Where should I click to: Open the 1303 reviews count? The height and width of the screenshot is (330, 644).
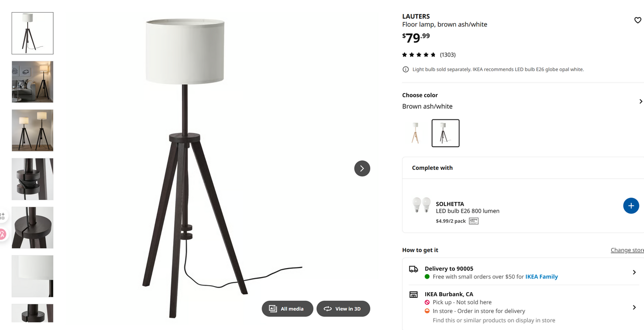click(448, 54)
